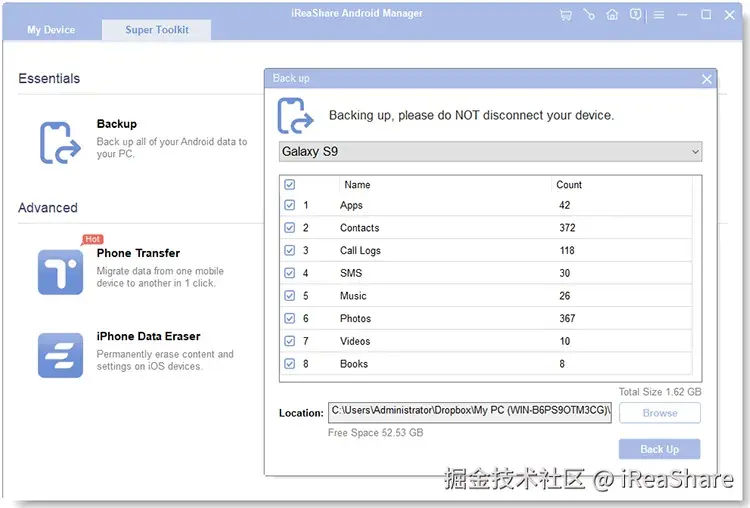
Task: Open the iPhone Data Eraser title
Action: [148, 336]
